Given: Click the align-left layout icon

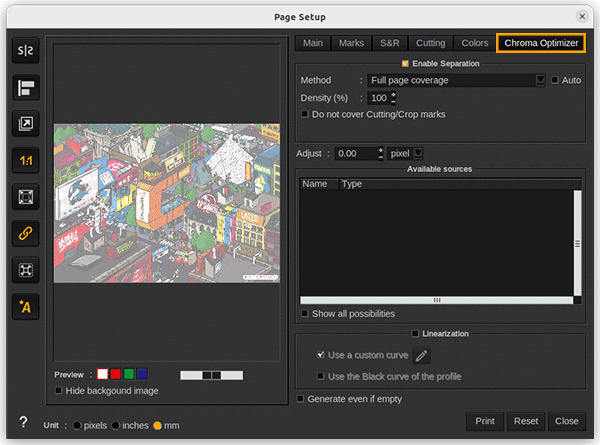Looking at the screenshot, I should tap(25, 87).
